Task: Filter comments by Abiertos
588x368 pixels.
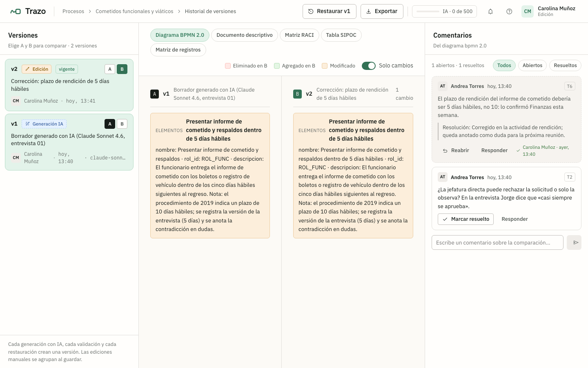Action: point(532,65)
